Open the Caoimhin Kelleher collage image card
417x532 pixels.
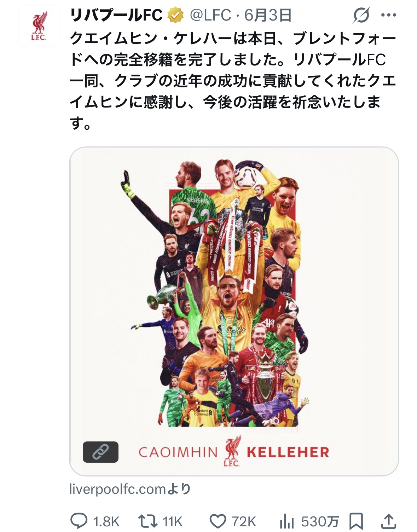234,311
